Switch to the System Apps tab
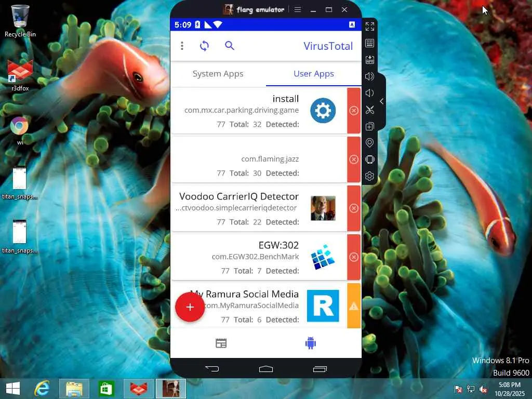The width and height of the screenshot is (532, 399). (218, 74)
